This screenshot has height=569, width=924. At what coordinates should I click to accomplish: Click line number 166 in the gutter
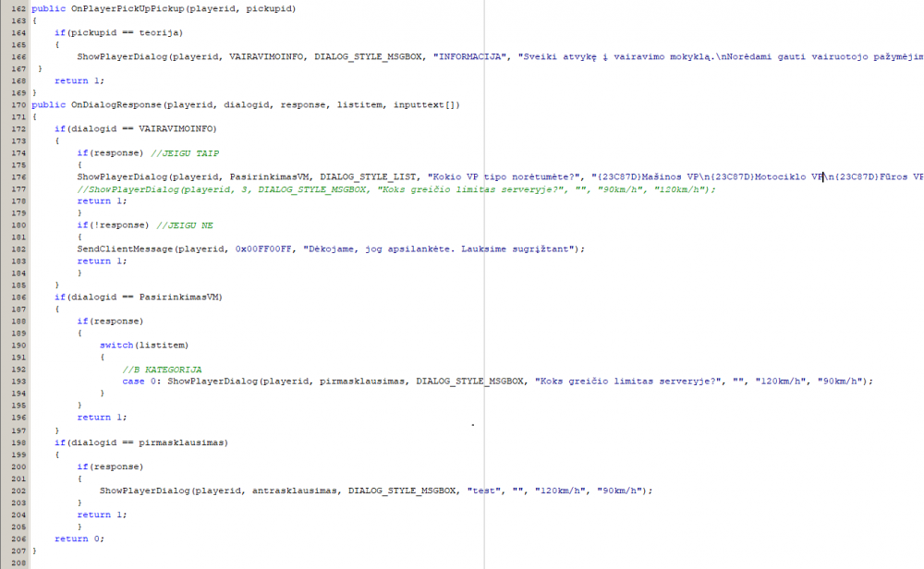click(x=18, y=57)
